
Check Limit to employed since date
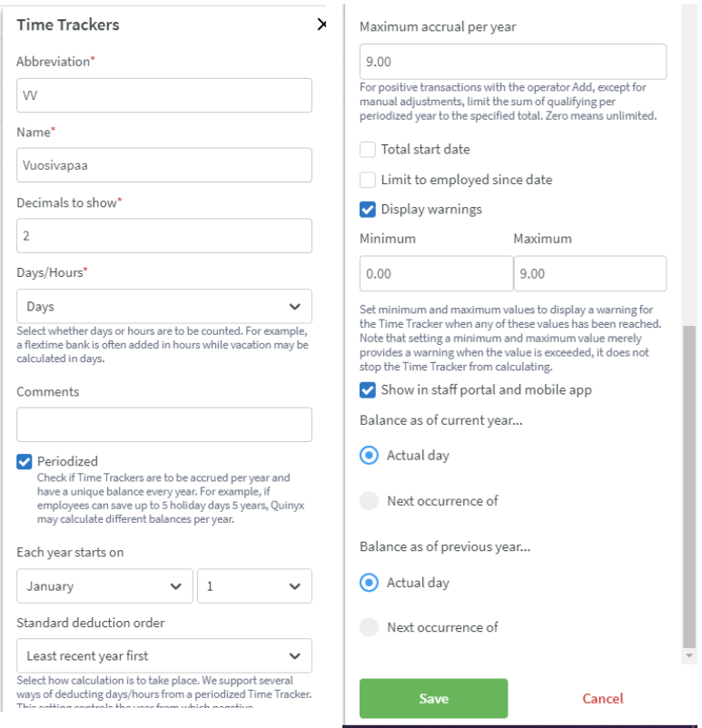(x=368, y=180)
